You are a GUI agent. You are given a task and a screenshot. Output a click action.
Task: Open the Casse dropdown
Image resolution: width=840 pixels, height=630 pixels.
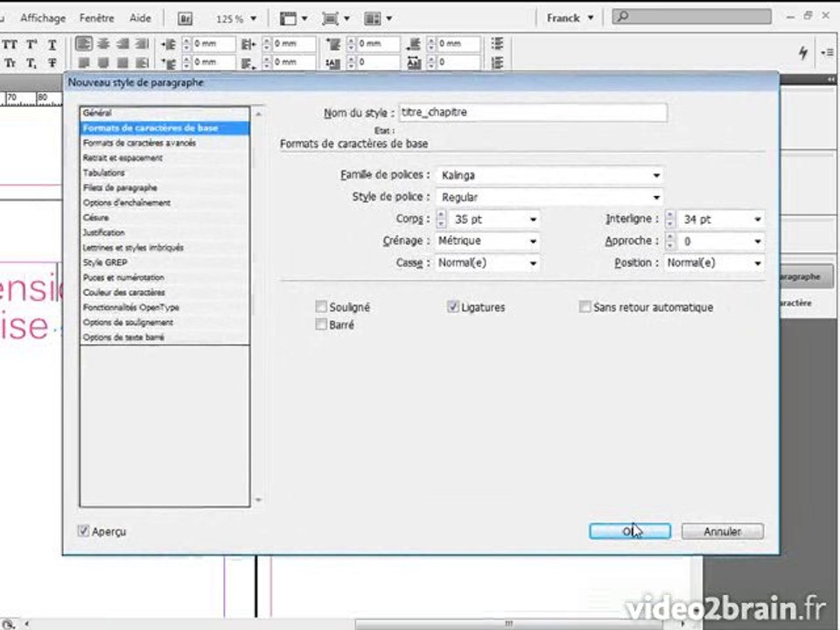(487, 263)
